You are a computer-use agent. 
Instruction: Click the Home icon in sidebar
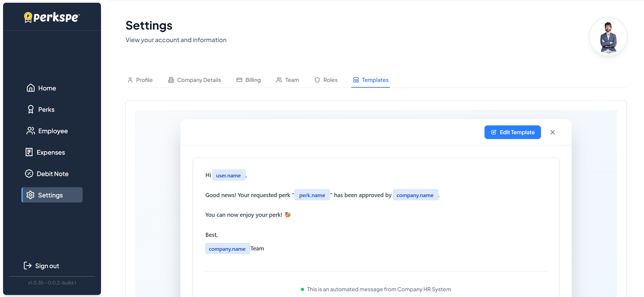(31, 88)
